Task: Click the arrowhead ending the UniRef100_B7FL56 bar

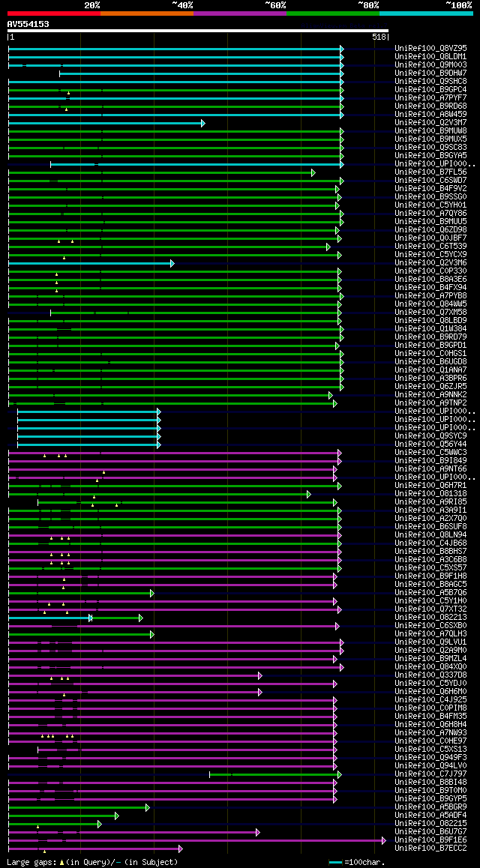Action: (313, 172)
